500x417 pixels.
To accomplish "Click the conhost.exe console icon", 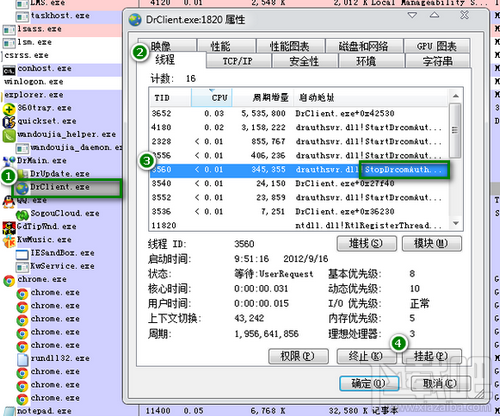I will (9, 70).
